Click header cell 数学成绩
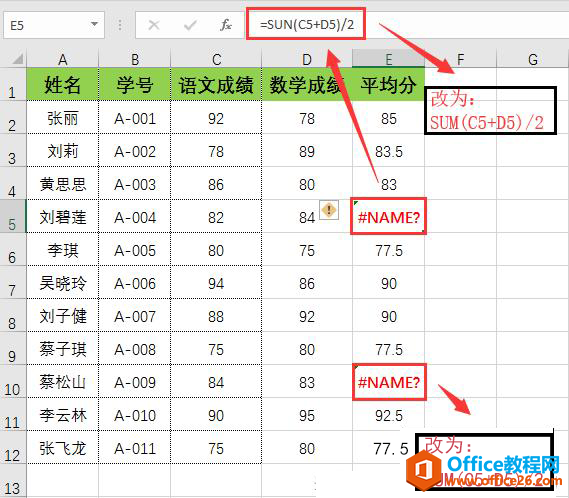Screen dimensions: 569x498 coord(307,85)
